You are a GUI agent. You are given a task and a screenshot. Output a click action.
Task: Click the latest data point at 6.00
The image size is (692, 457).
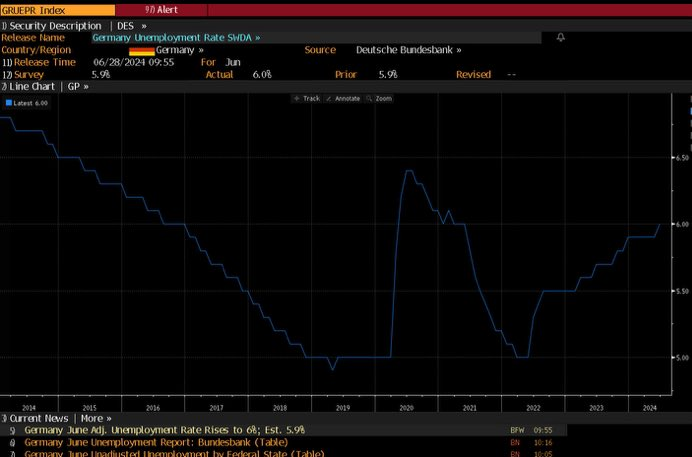(660, 225)
